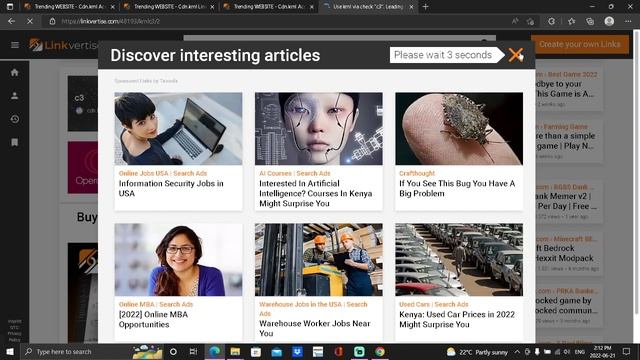Open weather 22°C Partly sunny widget
The image size is (640, 360).
coord(477,352)
